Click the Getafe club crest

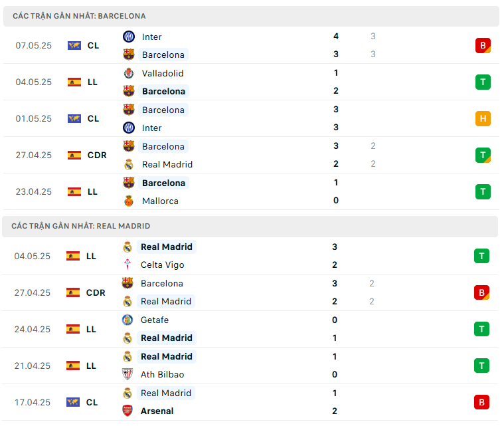[x=127, y=320]
